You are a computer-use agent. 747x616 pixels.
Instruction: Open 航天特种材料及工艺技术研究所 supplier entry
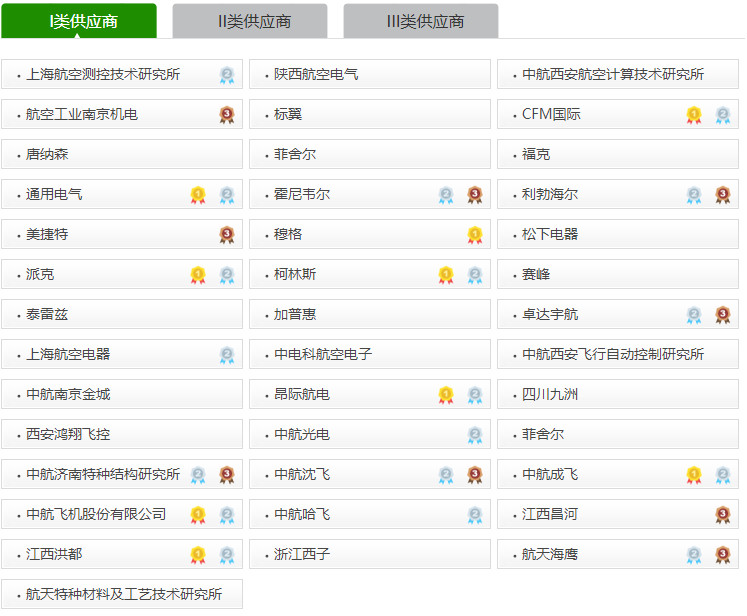point(124,594)
